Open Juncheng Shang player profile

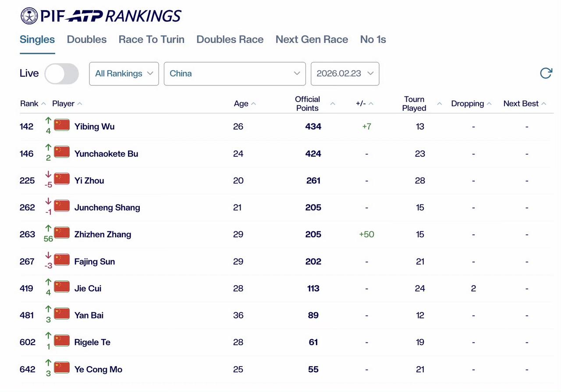(x=107, y=208)
